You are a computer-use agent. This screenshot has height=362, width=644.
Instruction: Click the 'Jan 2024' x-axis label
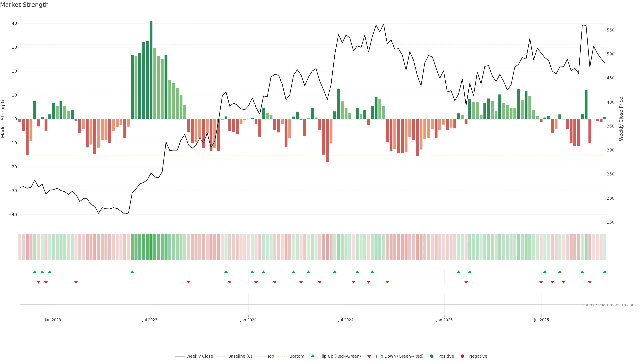click(248, 320)
